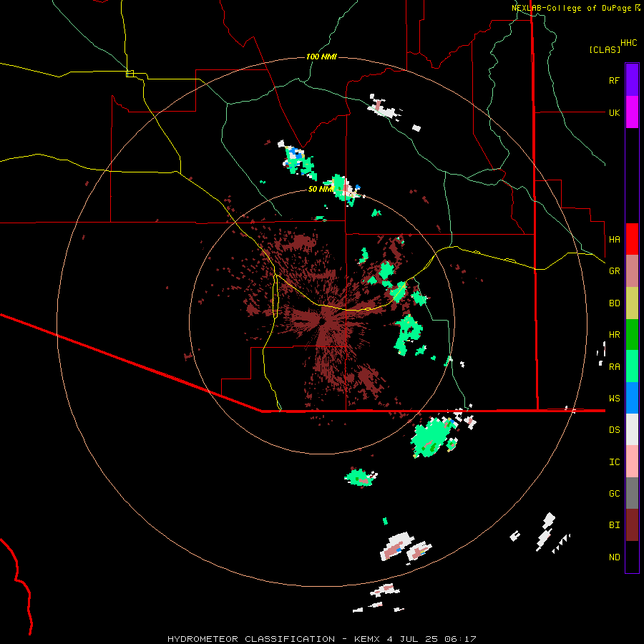Click the BI legend label
This screenshot has width=644, height=644.
614,525
